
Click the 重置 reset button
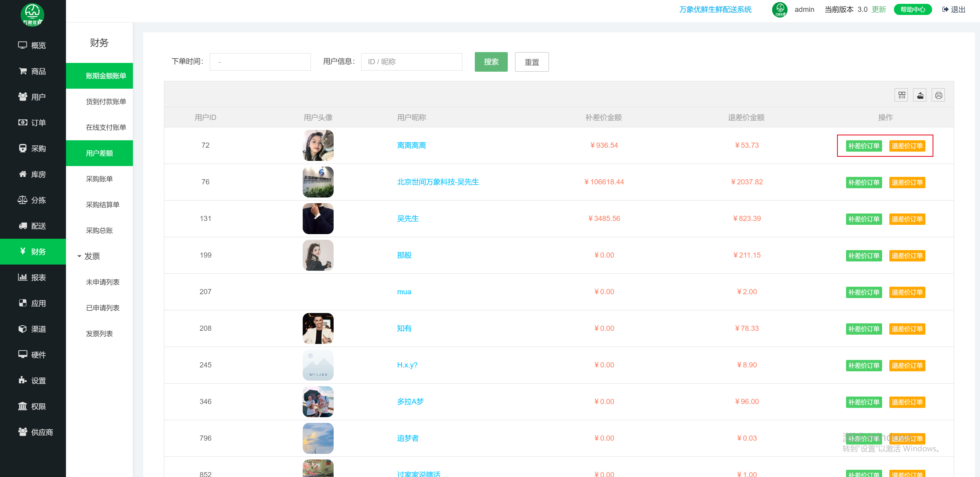(531, 62)
